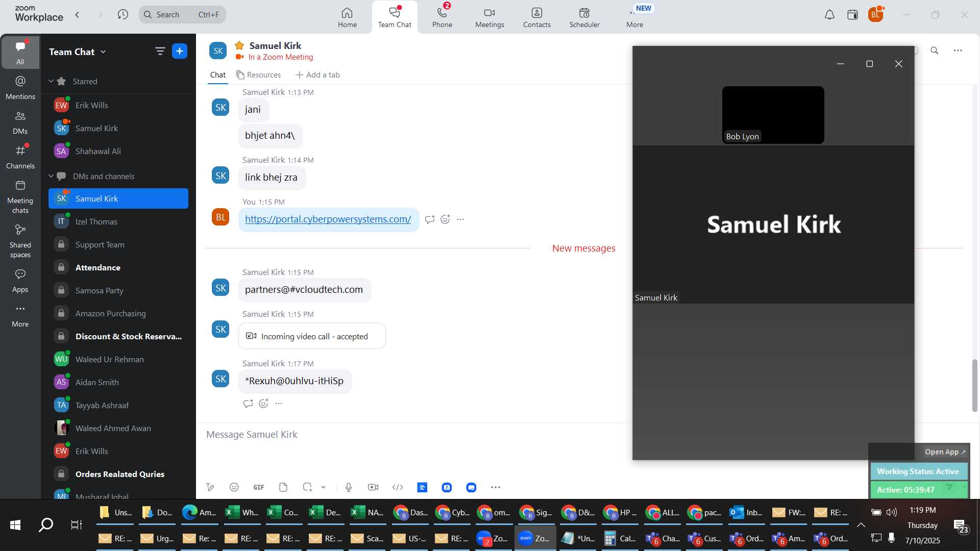The image size is (980, 551).
Task: Click the blue new chat plus button
Action: pyautogui.click(x=180, y=51)
